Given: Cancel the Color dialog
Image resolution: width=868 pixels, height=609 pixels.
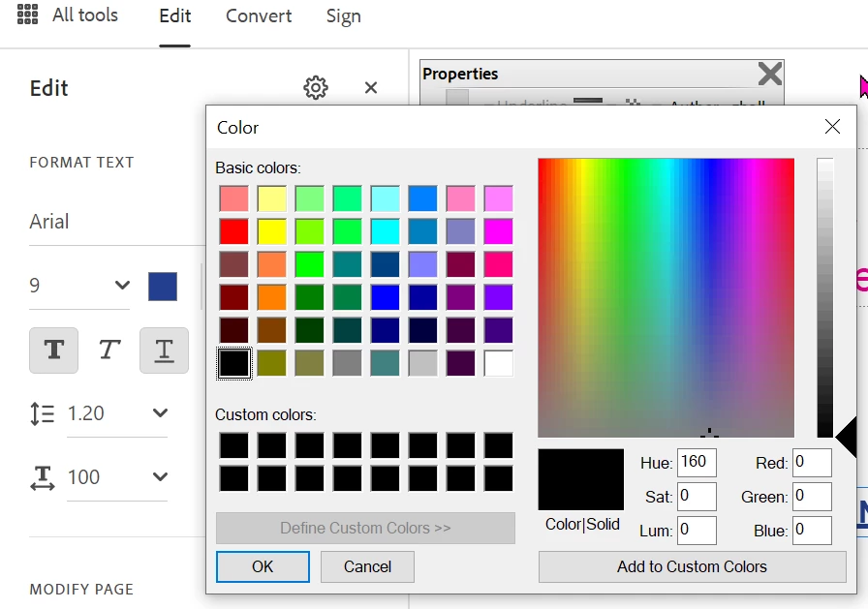Looking at the screenshot, I should [367, 566].
